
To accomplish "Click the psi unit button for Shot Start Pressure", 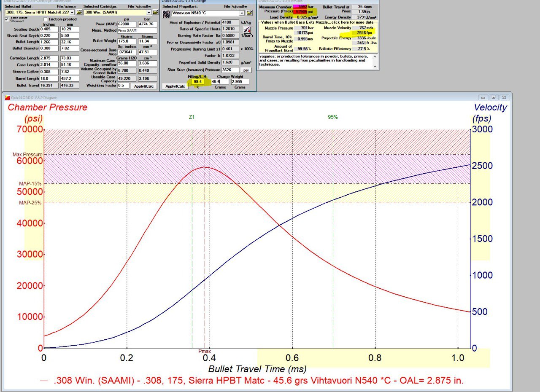I will pyautogui.click(x=246, y=70).
